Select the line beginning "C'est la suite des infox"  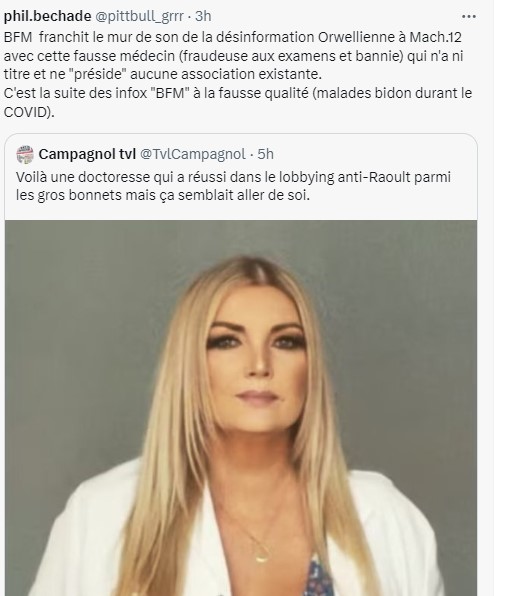point(238,93)
